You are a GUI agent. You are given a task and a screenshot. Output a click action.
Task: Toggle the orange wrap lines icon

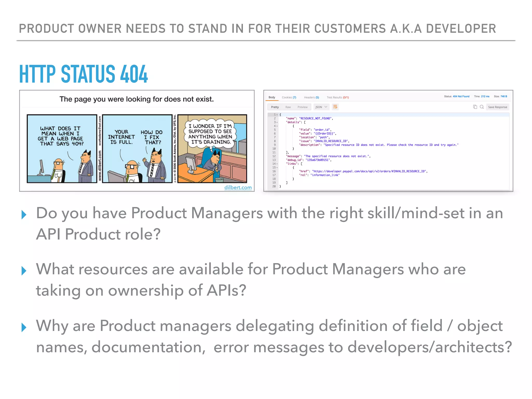coord(335,107)
